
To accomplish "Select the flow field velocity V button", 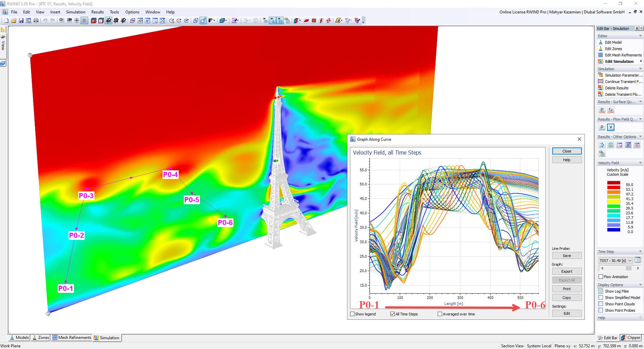I will coord(611,127).
